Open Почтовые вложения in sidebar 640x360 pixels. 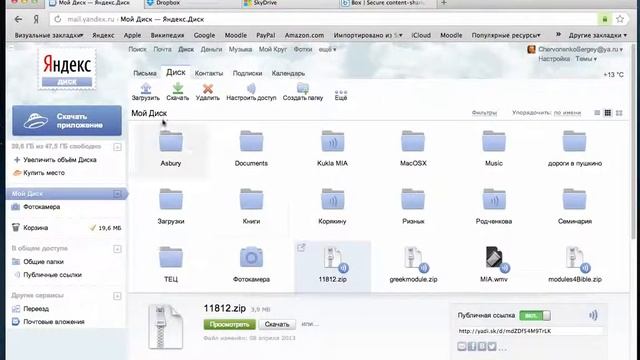click(53, 322)
